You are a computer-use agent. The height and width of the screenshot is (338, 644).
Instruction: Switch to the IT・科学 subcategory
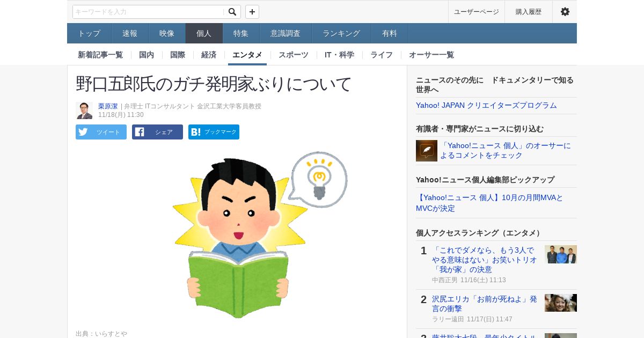point(339,55)
